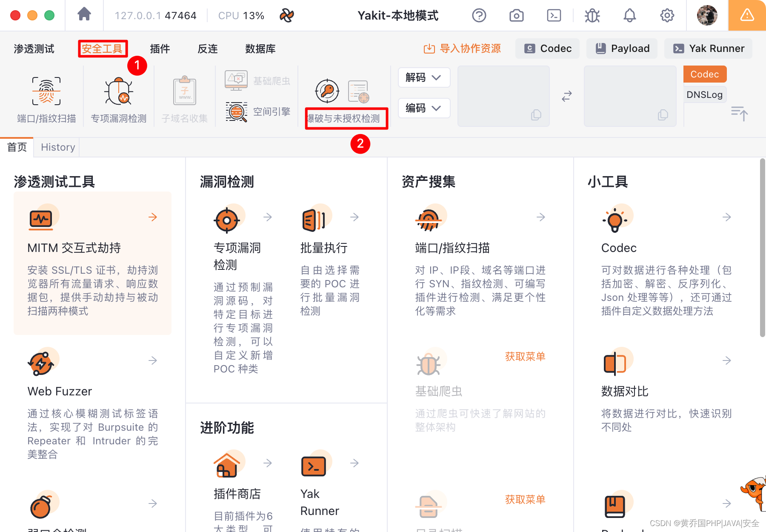Click the Web Fuzzer card icon
Image resolution: width=766 pixels, height=532 pixels.
41,363
